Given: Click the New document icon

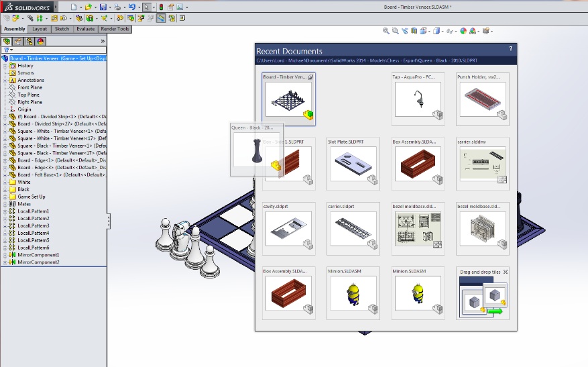Looking at the screenshot, I should point(73,7).
